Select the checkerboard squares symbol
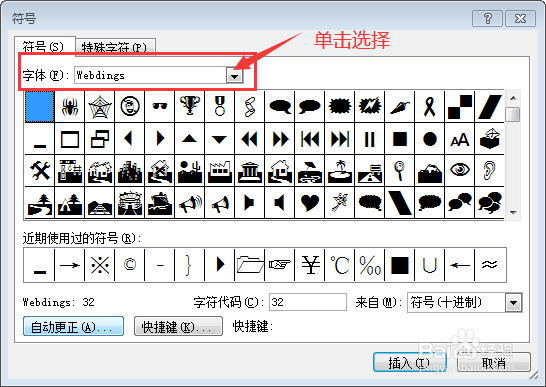The height and width of the screenshot is (387, 546). (x=460, y=107)
